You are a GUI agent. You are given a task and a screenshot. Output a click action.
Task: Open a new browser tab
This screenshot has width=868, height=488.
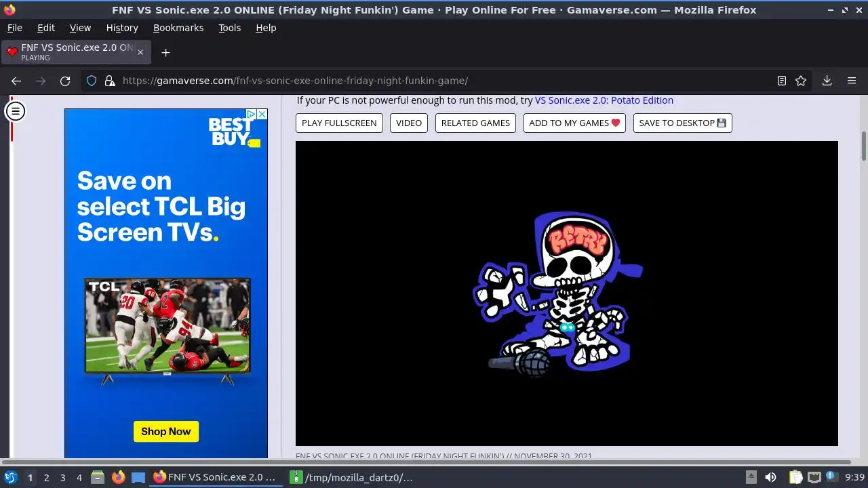[x=165, y=52]
